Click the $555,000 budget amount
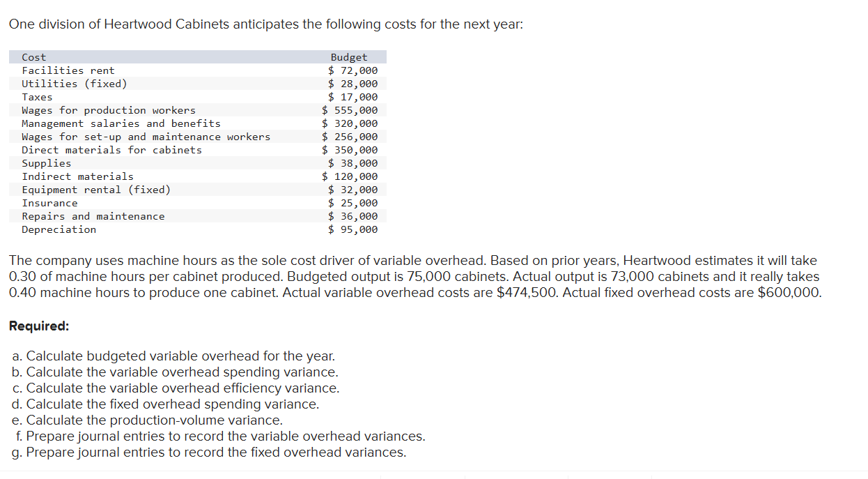 (350, 110)
